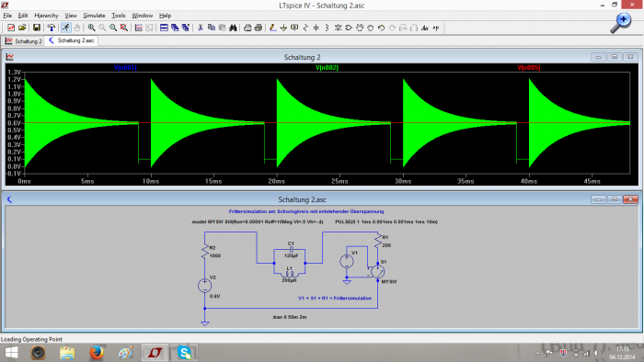Activate the cut scissors tool

[201, 28]
